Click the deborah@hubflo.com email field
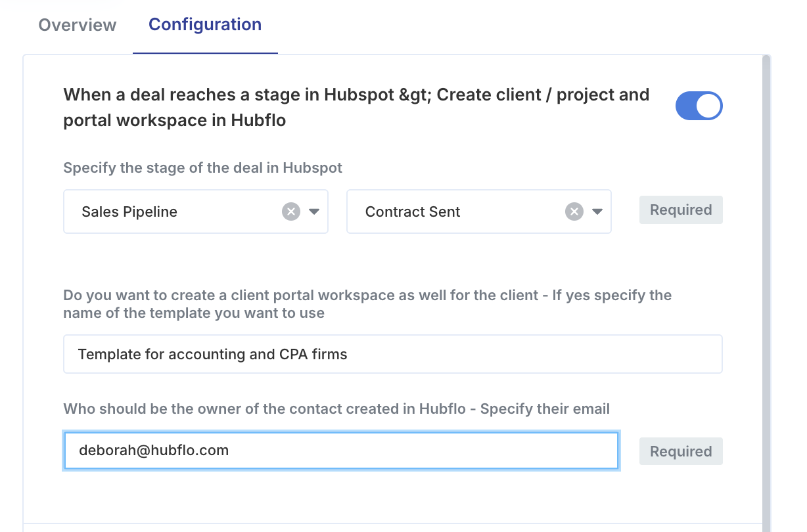 tap(341, 451)
